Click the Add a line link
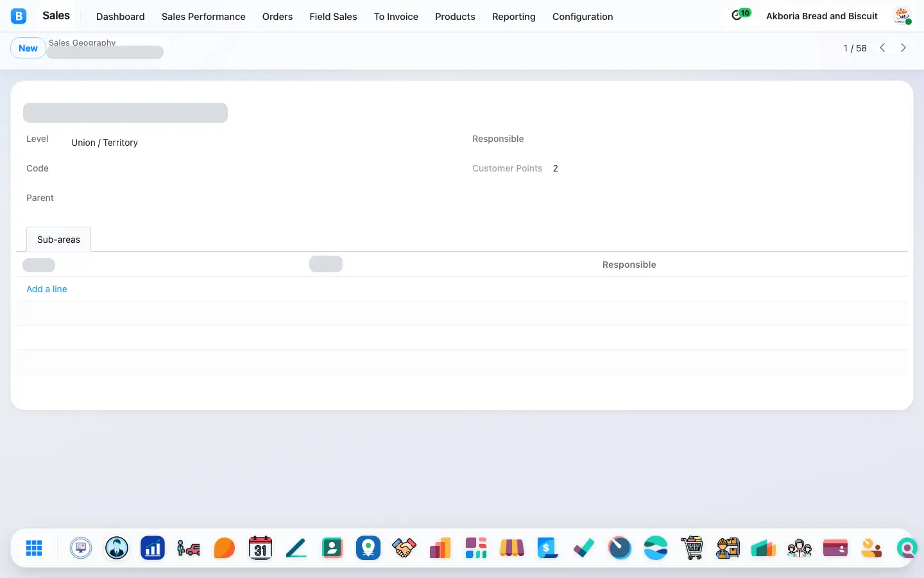This screenshot has width=924, height=578. click(47, 289)
